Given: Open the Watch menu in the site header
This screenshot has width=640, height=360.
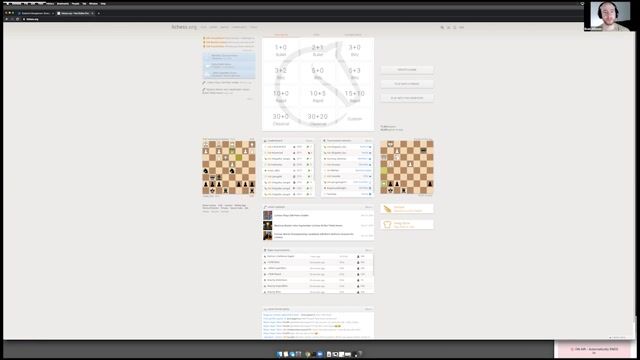Looking at the screenshot, I should click(224, 27).
